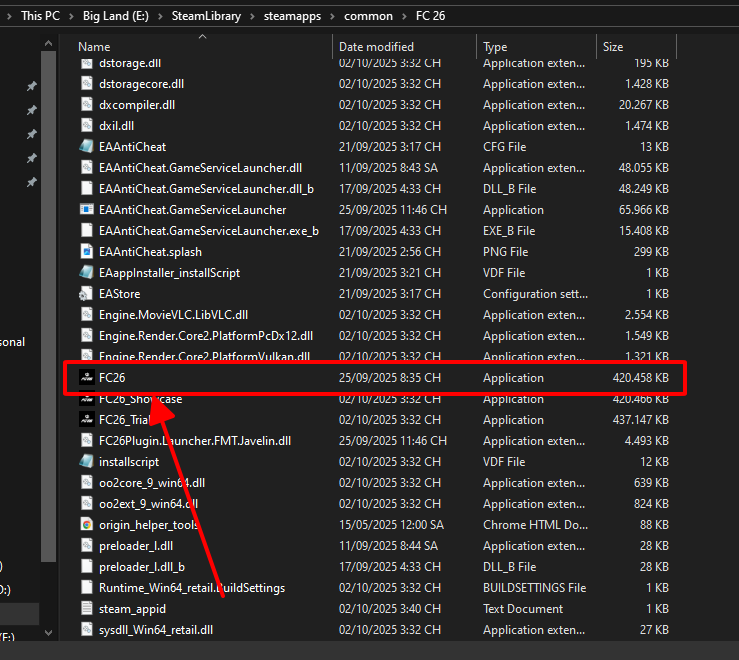Viewport: 739px width, 660px height.
Task: Click the EAAntiCheat CFG file icon
Action: 86,147
